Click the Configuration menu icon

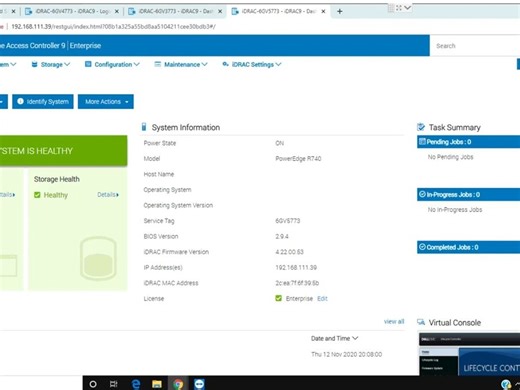(88, 64)
